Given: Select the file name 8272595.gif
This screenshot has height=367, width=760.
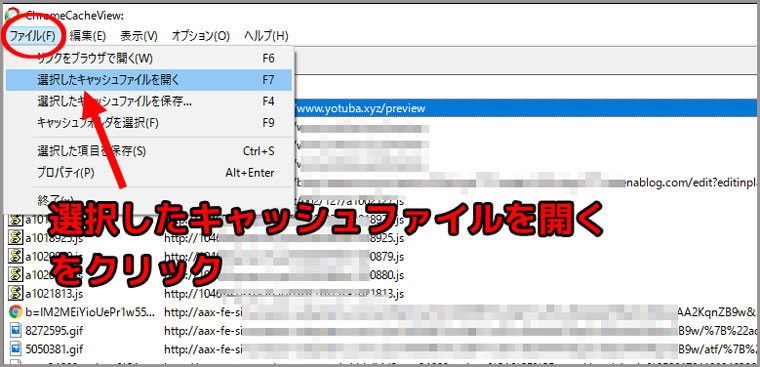Looking at the screenshot, I should (53, 330).
